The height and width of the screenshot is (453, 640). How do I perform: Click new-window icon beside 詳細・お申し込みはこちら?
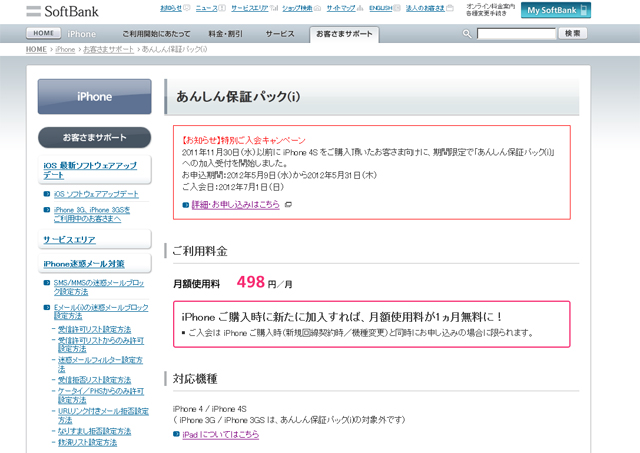click(288, 204)
